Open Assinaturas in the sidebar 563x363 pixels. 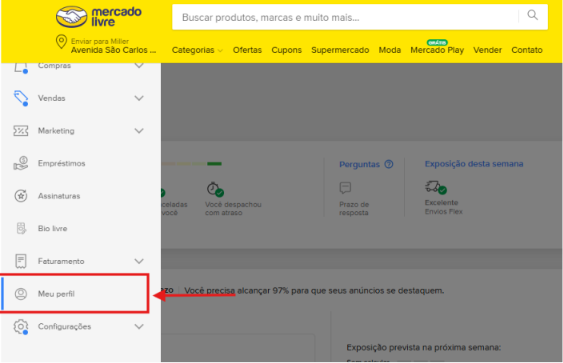pos(59,196)
